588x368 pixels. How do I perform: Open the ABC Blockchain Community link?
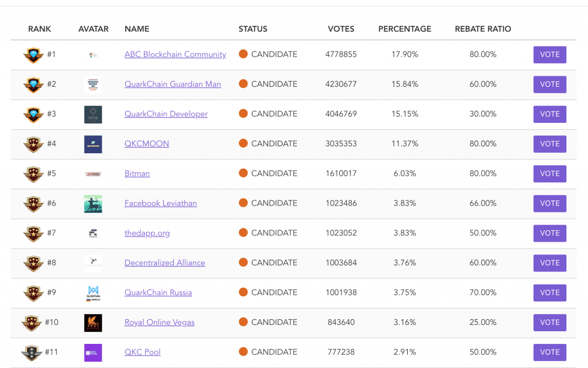pos(175,55)
